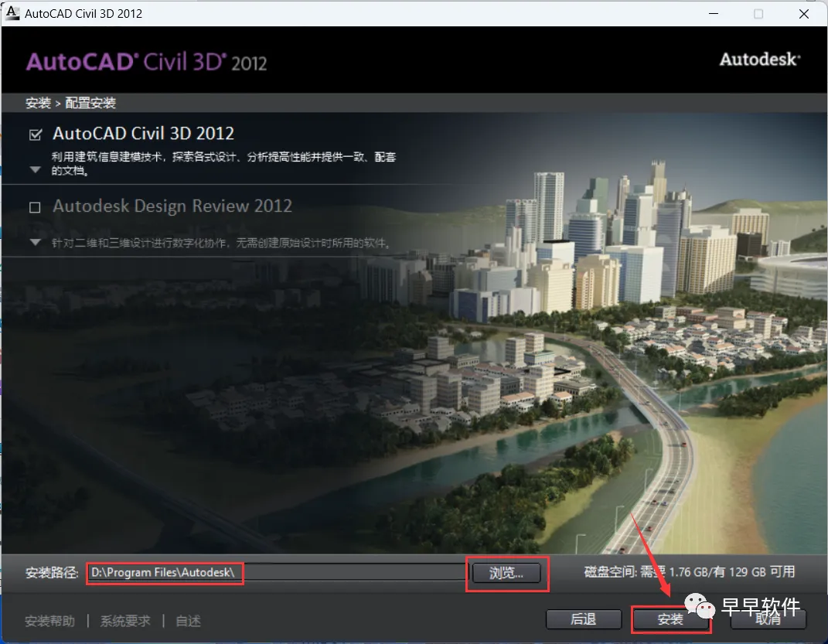Open the 自述 readme link
Screen dimensions: 828x644
pyautogui.click(x=188, y=621)
